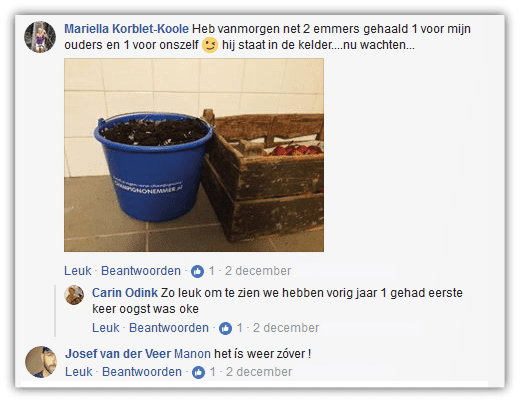The width and height of the screenshot is (520, 403).
Task: Like Carin Odink's reply with Leuk
Action: pyautogui.click(x=106, y=328)
